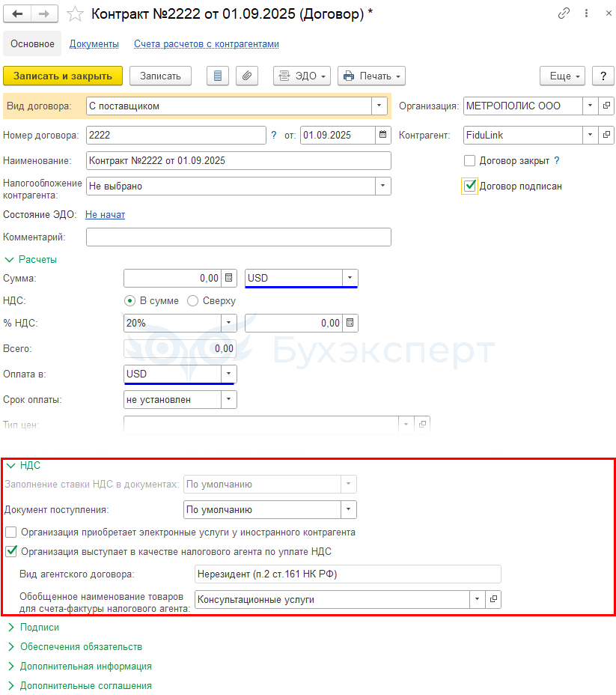Select the Сверху VAT radio option
The width and height of the screenshot is (616, 695).
tap(192, 301)
